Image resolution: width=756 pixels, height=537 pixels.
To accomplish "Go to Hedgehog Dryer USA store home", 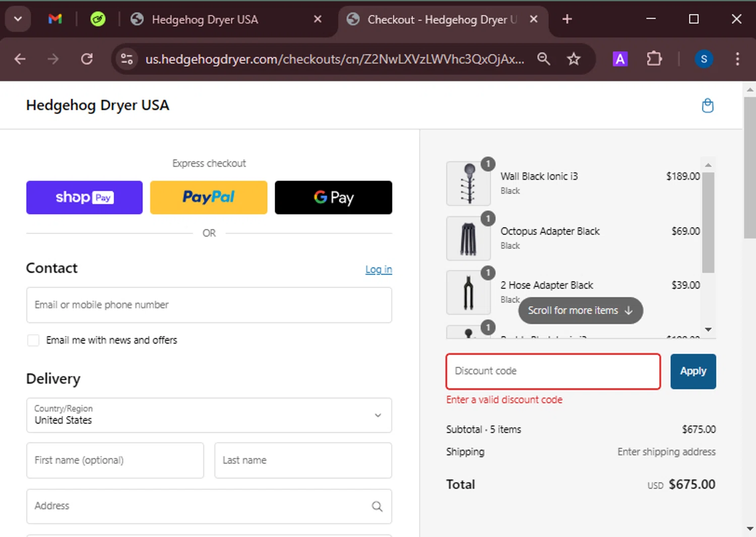I will click(98, 105).
